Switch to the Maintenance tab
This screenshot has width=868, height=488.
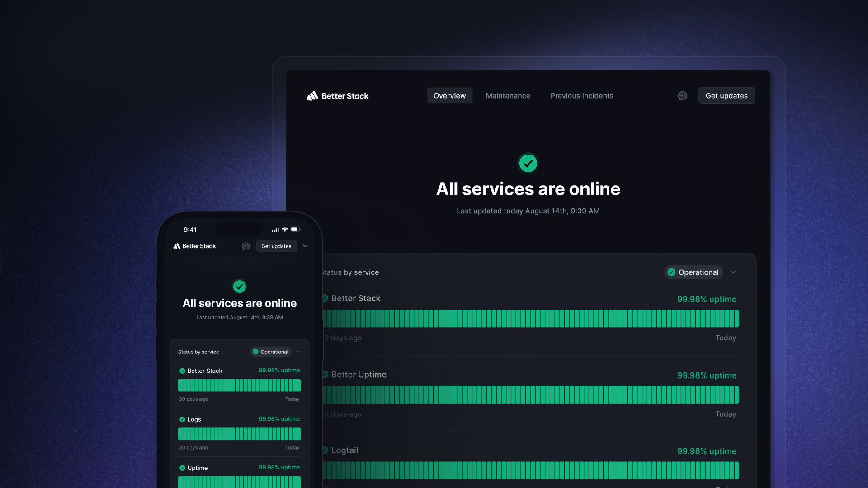[x=508, y=95]
